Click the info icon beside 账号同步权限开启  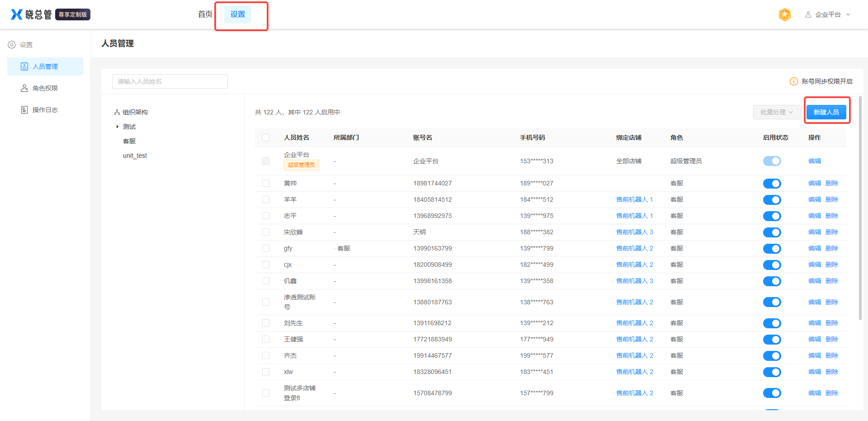[x=794, y=81]
